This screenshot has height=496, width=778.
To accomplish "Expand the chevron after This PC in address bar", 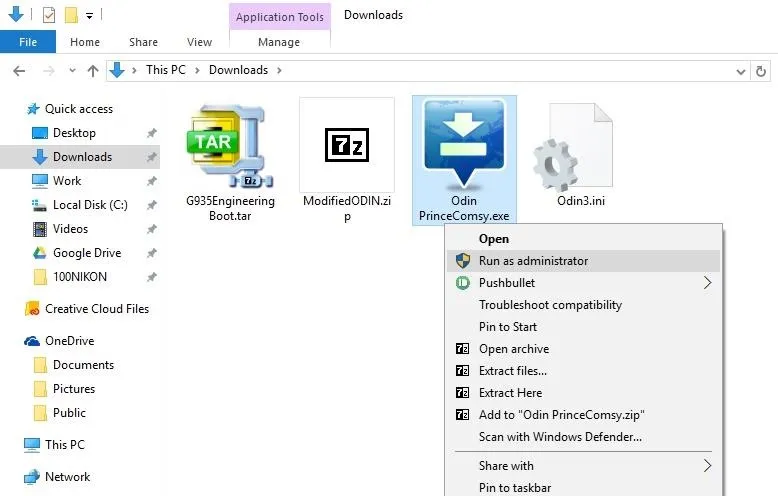I will [x=197, y=70].
